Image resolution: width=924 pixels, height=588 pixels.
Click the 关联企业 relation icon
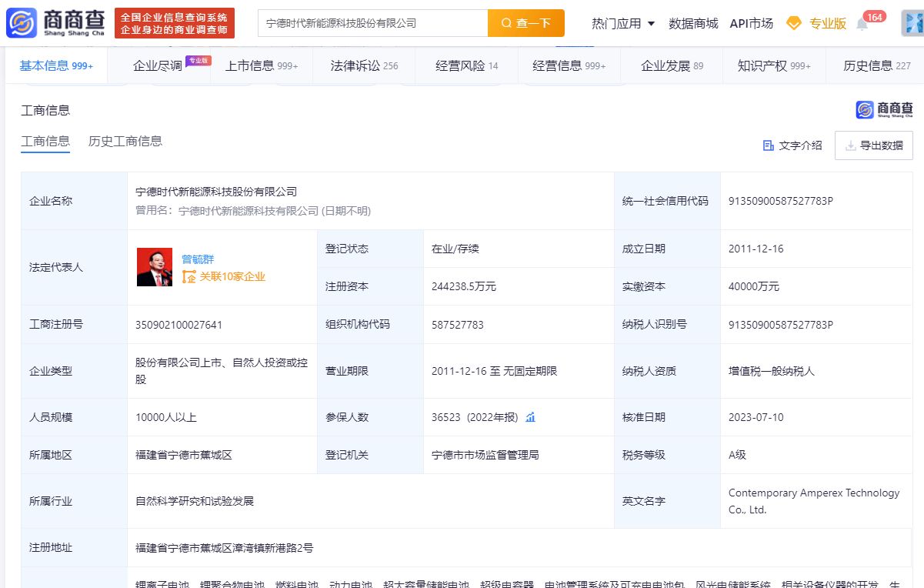click(188, 276)
